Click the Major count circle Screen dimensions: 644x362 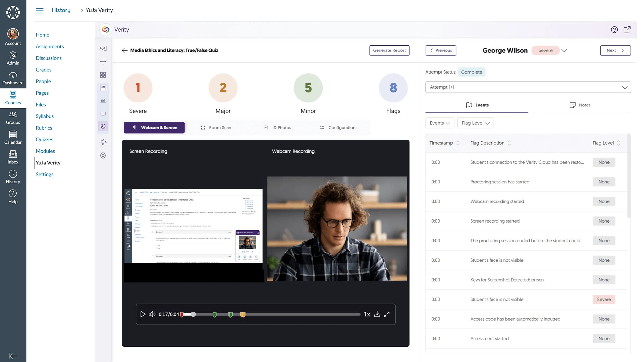(223, 88)
